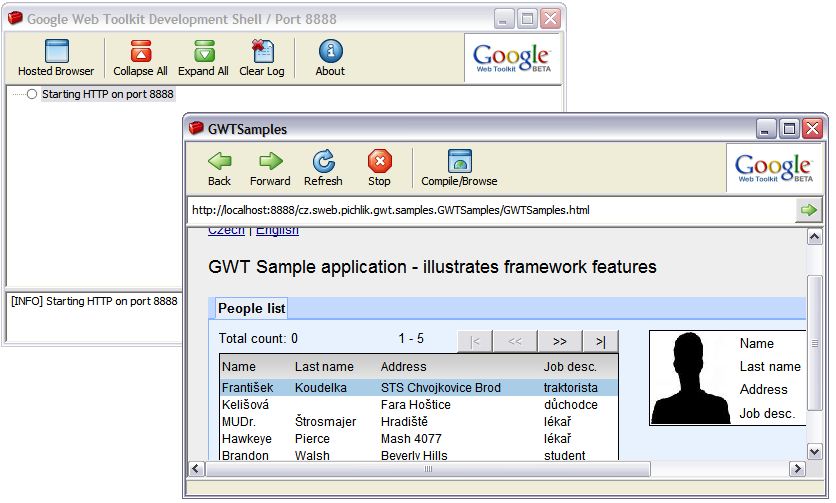The height and width of the screenshot is (503, 836).
Task: Click the Last name column header
Action: tap(324, 367)
